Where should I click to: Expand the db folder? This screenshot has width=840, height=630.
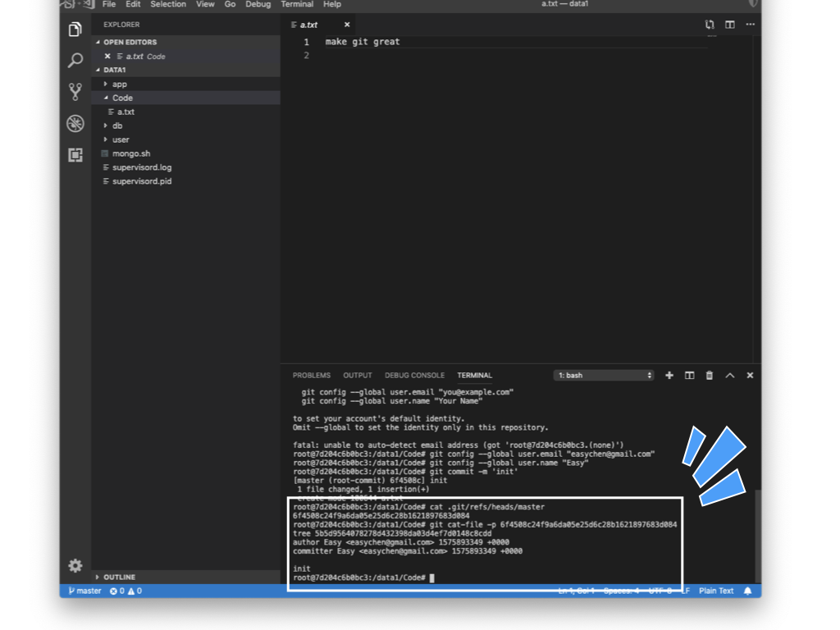click(117, 126)
